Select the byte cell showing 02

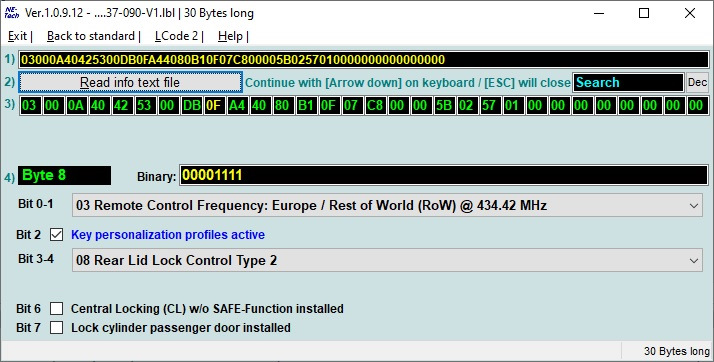pos(467,105)
